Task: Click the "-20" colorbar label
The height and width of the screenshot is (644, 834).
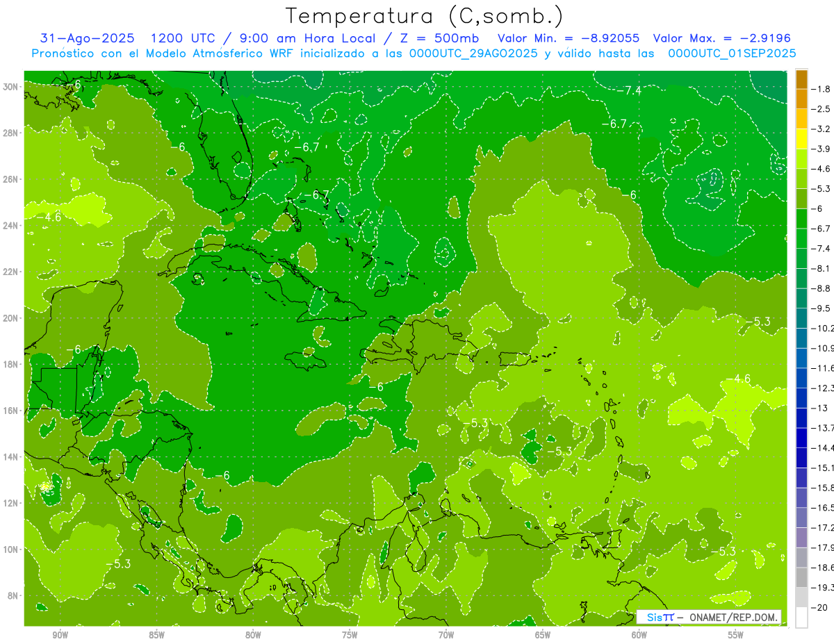Action: pos(819,607)
